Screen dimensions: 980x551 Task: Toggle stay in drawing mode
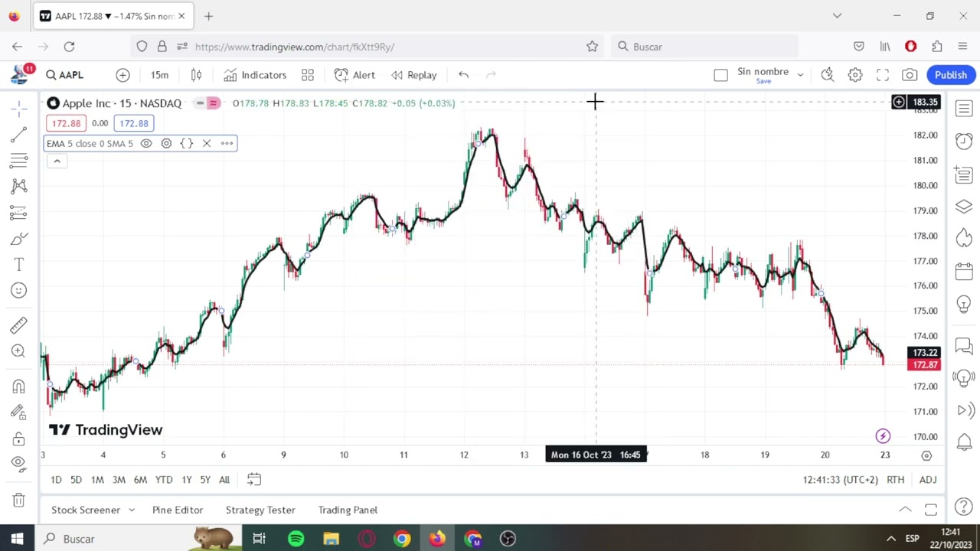pos(19,412)
